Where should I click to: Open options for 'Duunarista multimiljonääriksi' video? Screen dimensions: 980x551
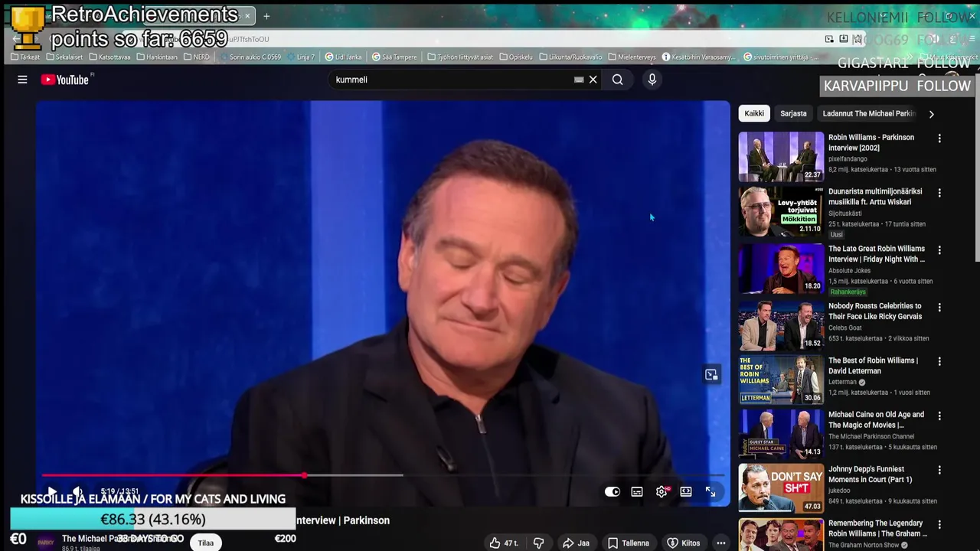point(939,193)
